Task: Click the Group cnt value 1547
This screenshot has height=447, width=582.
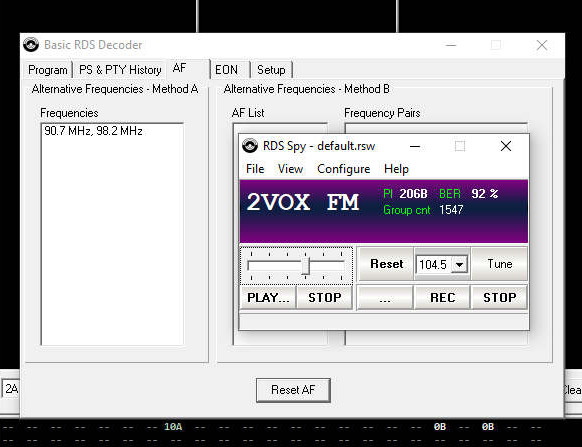Action: (x=451, y=210)
